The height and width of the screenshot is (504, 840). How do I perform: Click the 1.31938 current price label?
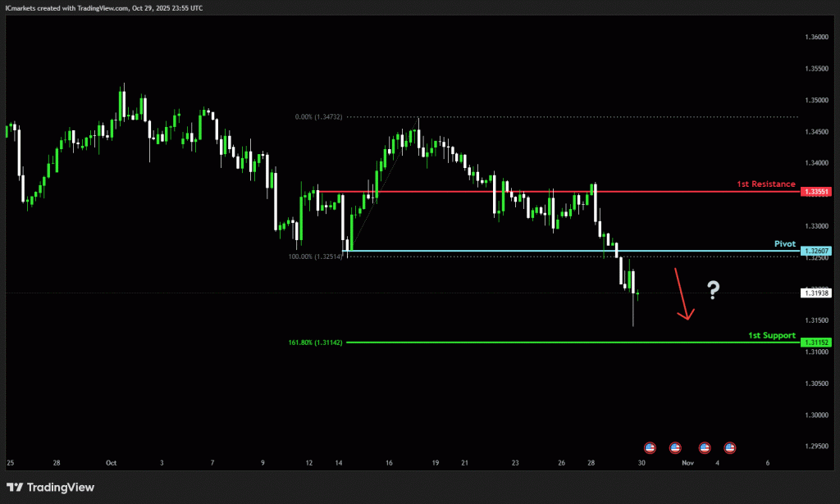(816, 293)
